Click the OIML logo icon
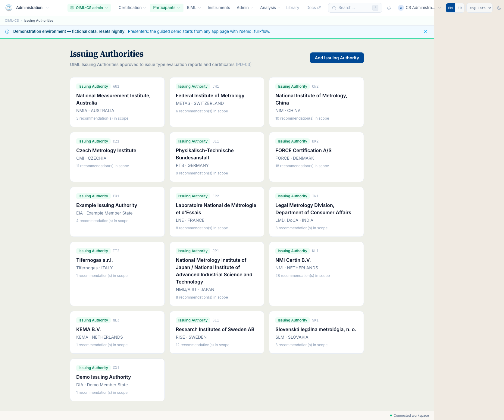This screenshot has width=504, height=420. (x=9, y=8)
